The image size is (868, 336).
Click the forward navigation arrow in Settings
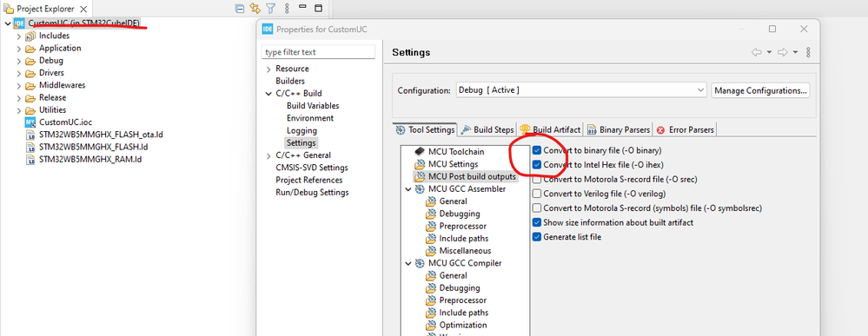782,52
